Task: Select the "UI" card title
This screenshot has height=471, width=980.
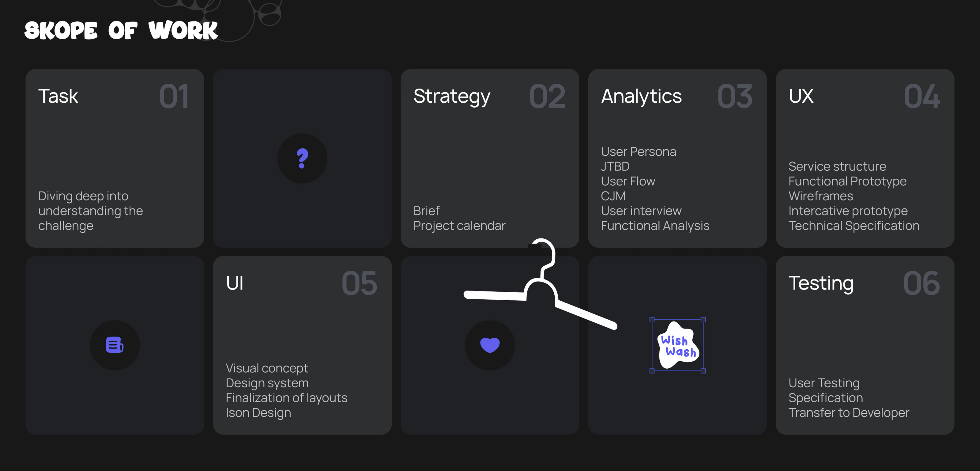Action: 234,283
